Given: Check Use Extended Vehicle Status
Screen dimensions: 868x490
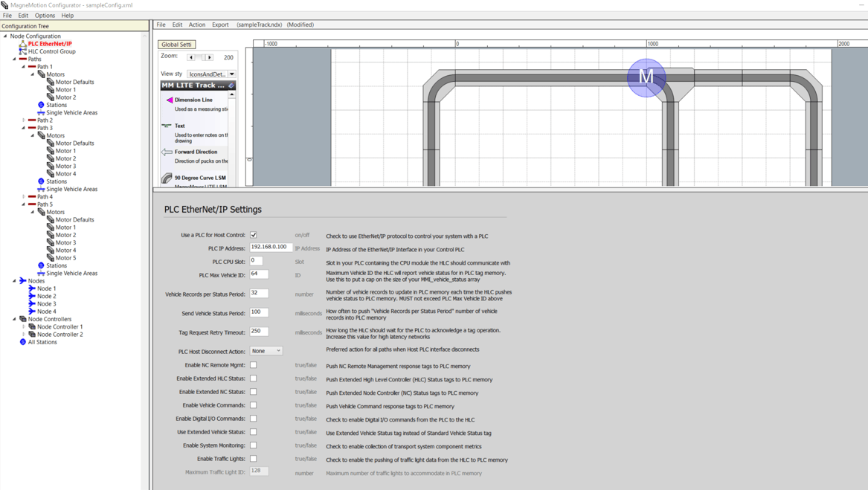Looking at the screenshot, I should [x=254, y=432].
